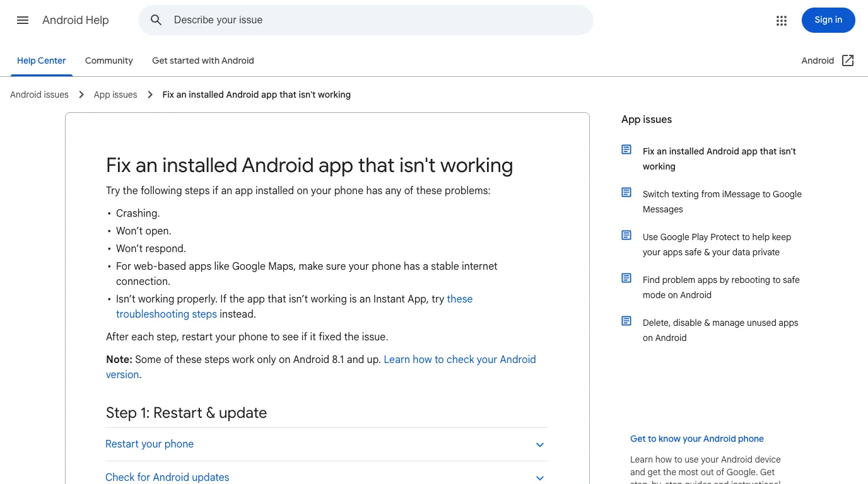Open Find problem apps safe mode article

pos(721,287)
